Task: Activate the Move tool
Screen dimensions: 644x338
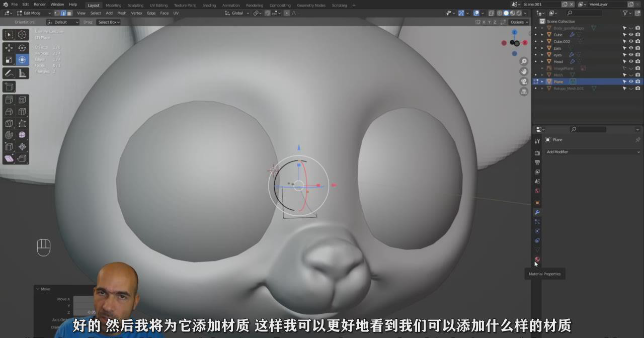Action: [x=9, y=48]
